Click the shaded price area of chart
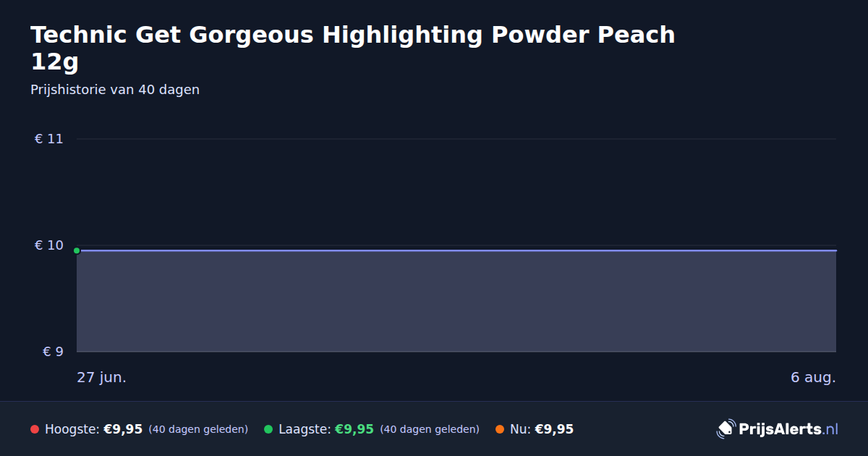This screenshot has height=456, width=868. pos(456,301)
